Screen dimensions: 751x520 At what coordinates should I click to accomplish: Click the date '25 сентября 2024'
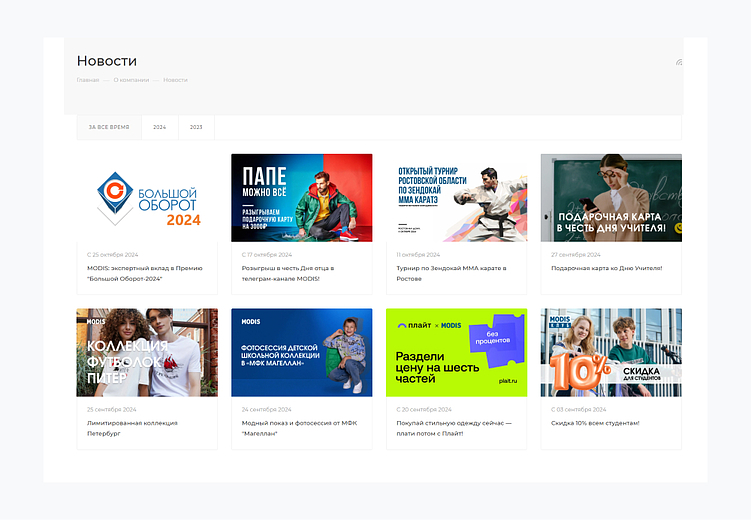[112, 409]
